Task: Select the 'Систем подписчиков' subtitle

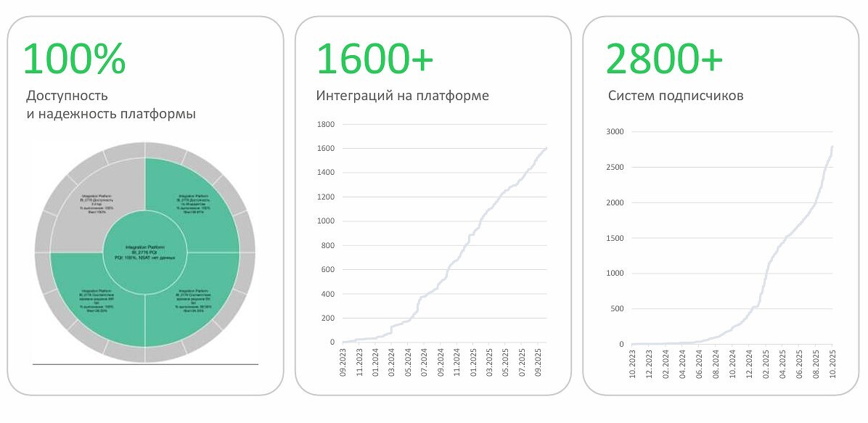Action: click(675, 96)
